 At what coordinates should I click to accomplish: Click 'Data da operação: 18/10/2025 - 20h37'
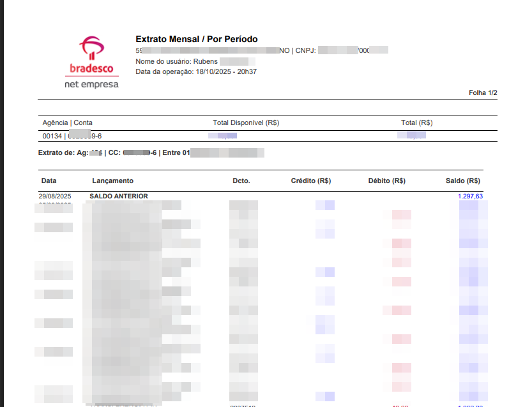(x=196, y=71)
